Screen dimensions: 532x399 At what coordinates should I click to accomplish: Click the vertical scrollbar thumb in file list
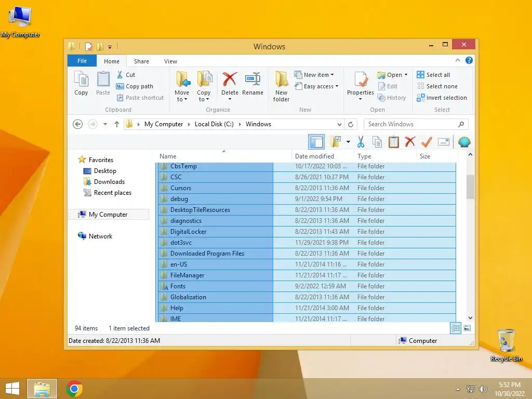click(470, 187)
